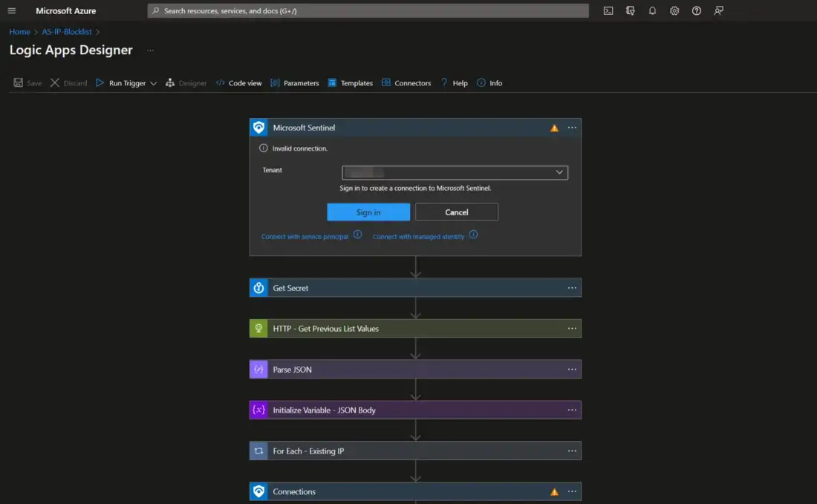
Task: Click the info icon beside Connect with service principal
Action: 357,235
